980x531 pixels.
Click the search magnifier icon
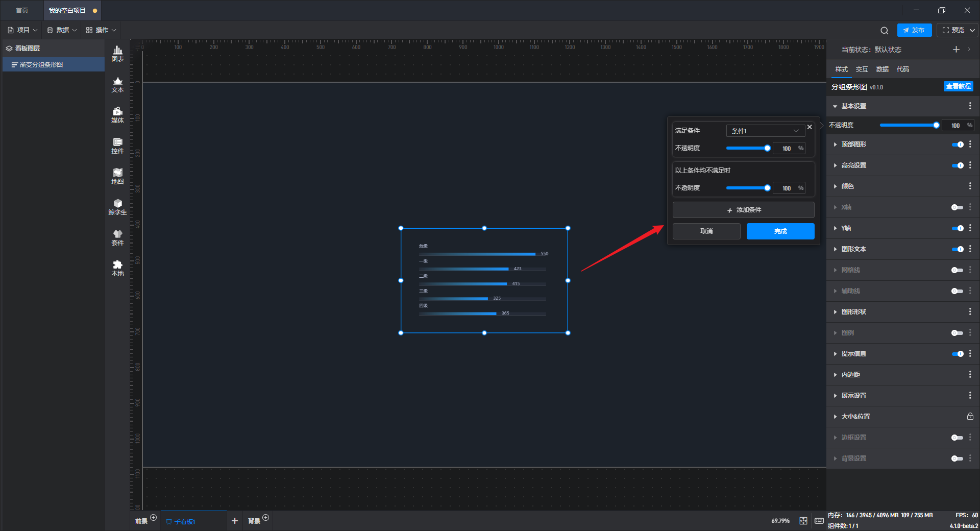point(885,30)
